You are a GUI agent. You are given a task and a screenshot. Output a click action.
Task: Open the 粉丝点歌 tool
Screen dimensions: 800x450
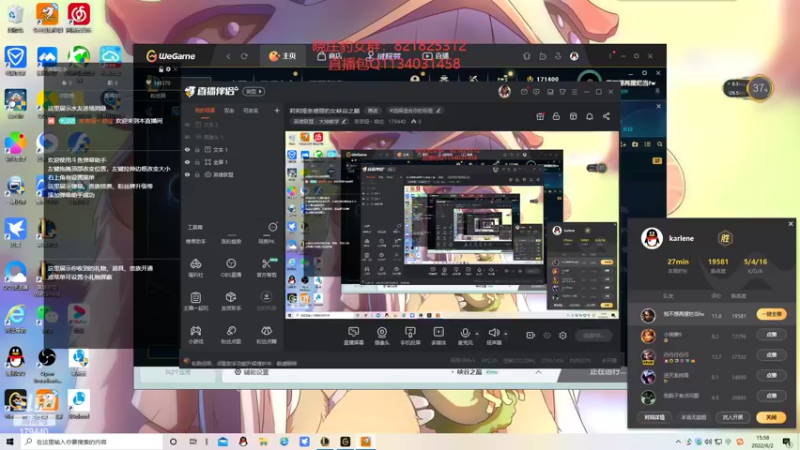(231, 335)
